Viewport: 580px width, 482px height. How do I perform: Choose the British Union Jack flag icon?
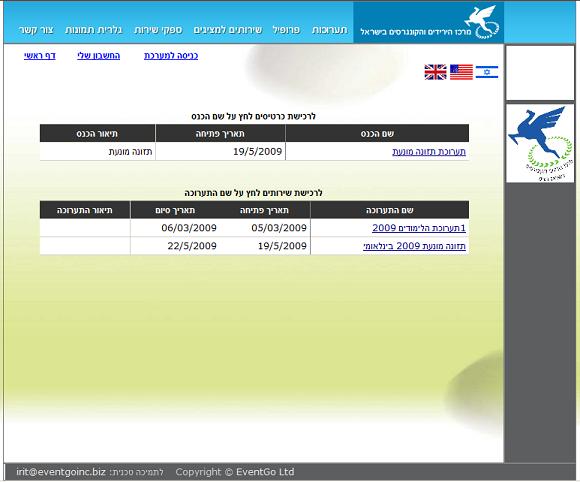pyautogui.click(x=435, y=72)
